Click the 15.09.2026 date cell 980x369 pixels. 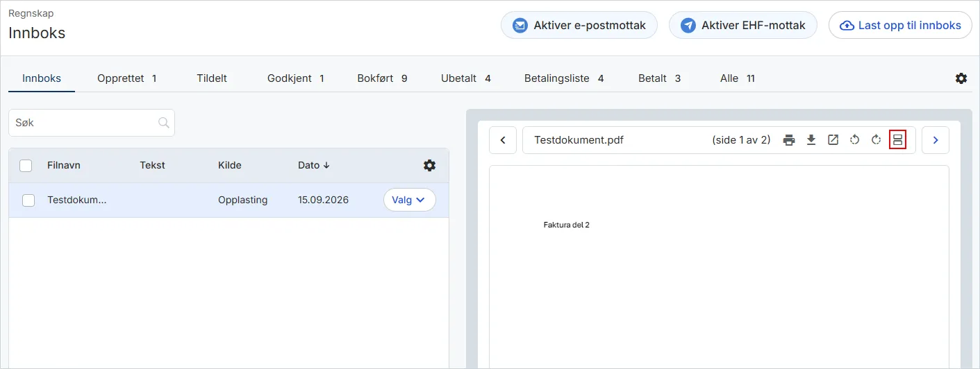coord(324,200)
